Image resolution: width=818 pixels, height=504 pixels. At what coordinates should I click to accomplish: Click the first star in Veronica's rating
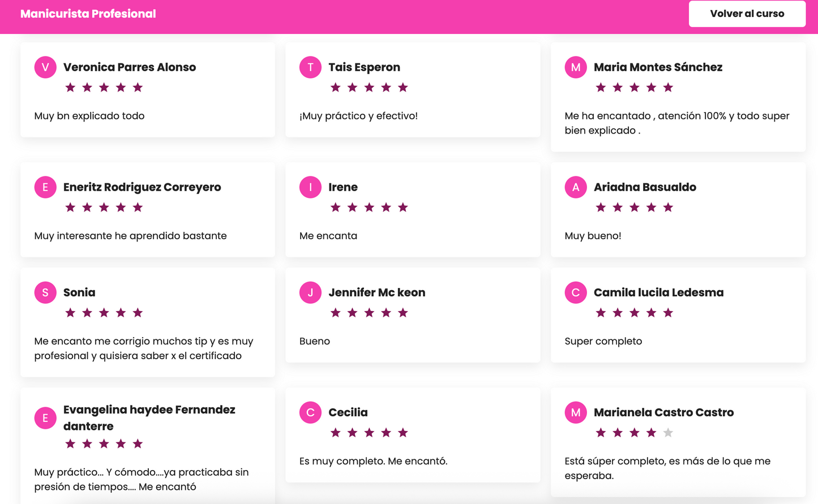click(x=70, y=87)
